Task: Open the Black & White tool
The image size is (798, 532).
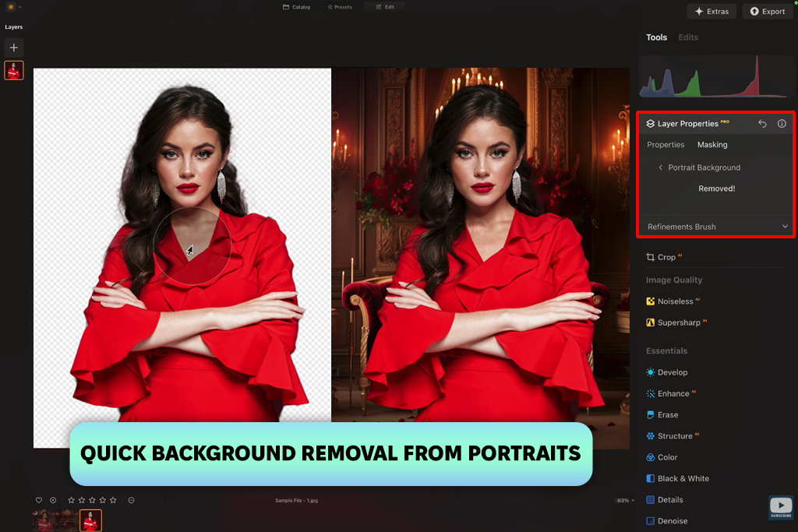Action: [677, 478]
